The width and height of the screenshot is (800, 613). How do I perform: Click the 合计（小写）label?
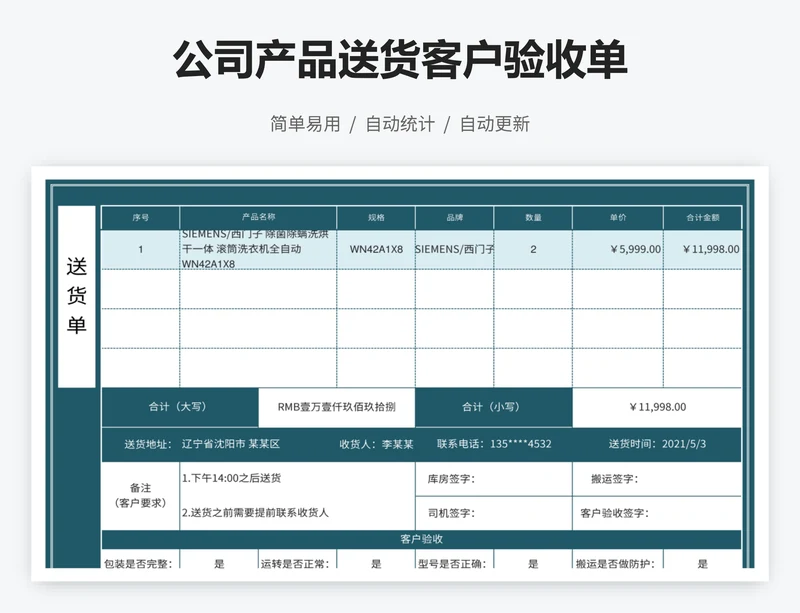[494, 407]
